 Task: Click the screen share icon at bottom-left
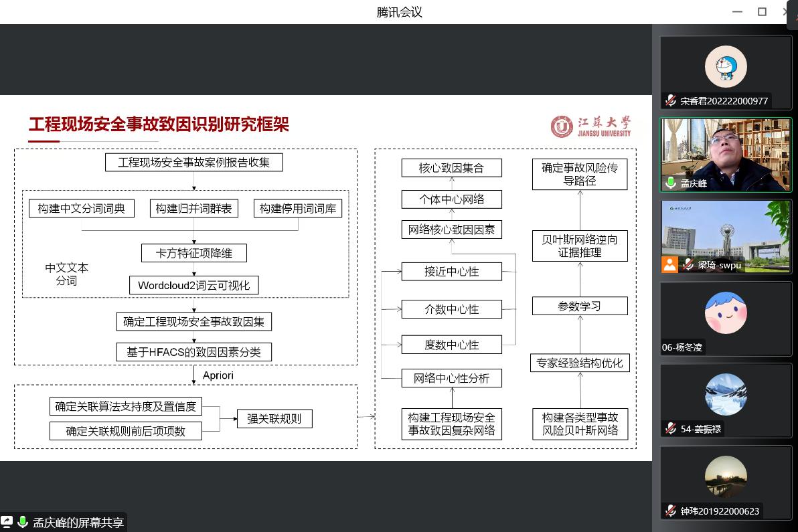click(7, 522)
